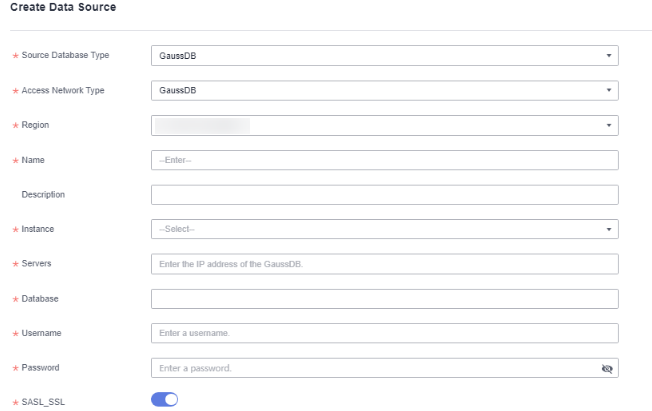Select the Database input field

[385, 299]
